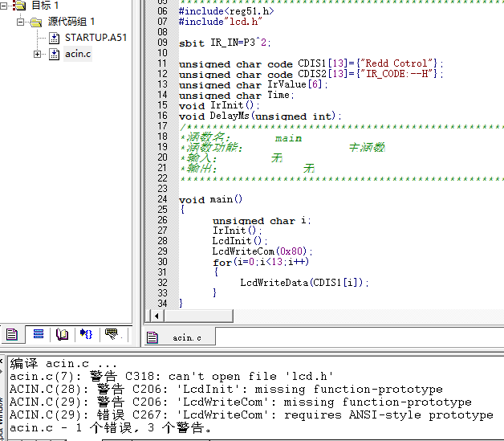This screenshot has height=441, width=504.
Task: Click the 源代码组 1 folder icon
Action: tap(35, 22)
